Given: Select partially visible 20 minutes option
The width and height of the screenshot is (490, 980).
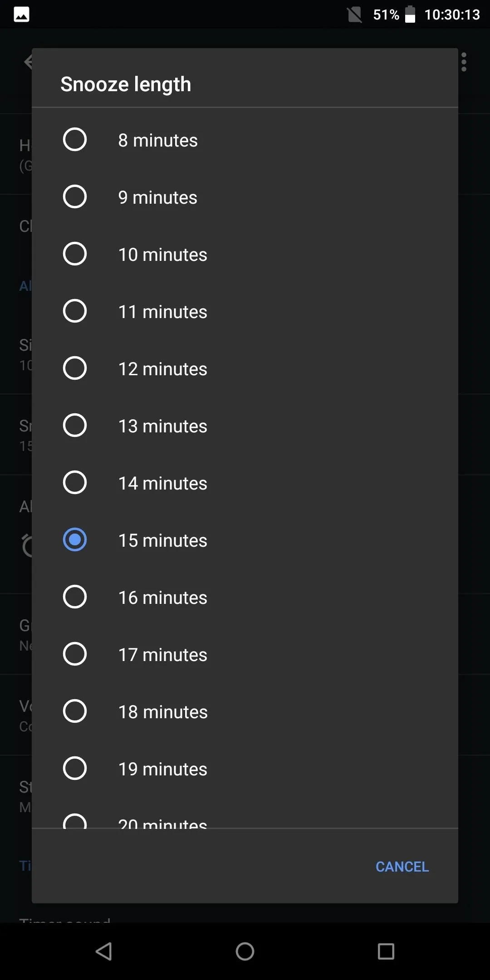Looking at the screenshot, I should [245, 813].
